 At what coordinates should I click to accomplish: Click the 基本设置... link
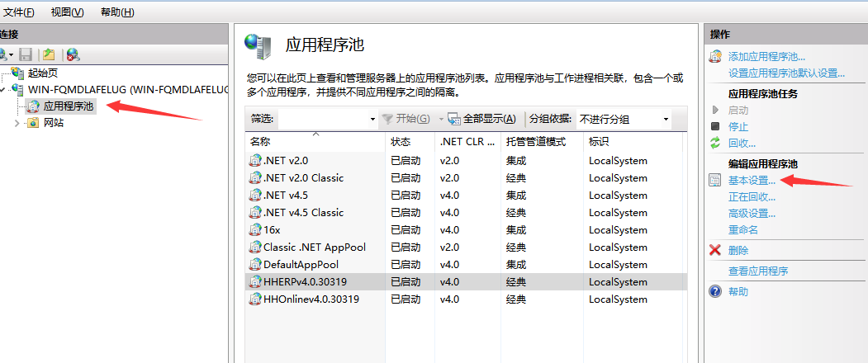pyautogui.click(x=752, y=181)
